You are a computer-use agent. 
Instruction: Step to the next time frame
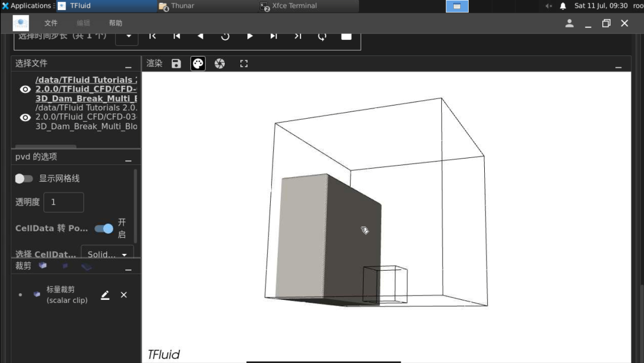click(274, 36)
